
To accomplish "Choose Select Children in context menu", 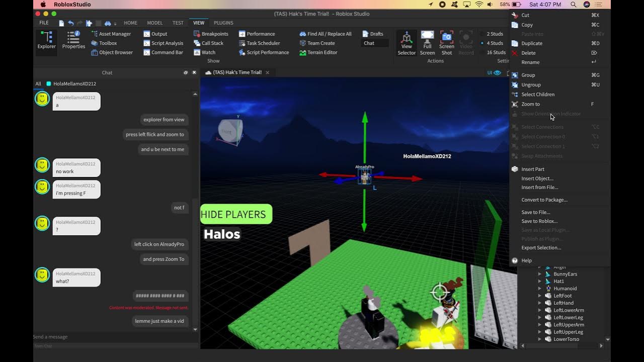I will pyautogui.click(x=559, y=95).
